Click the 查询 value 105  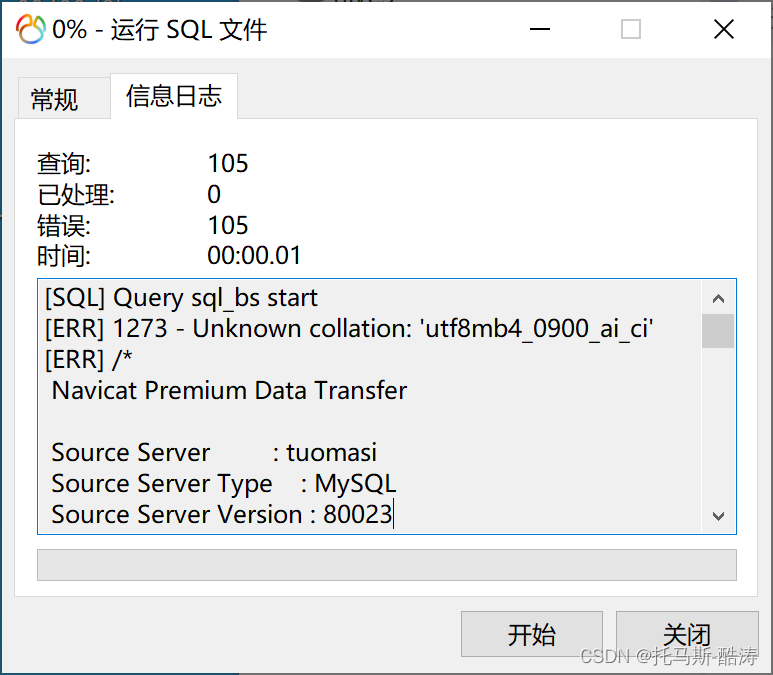coord(228,163)
